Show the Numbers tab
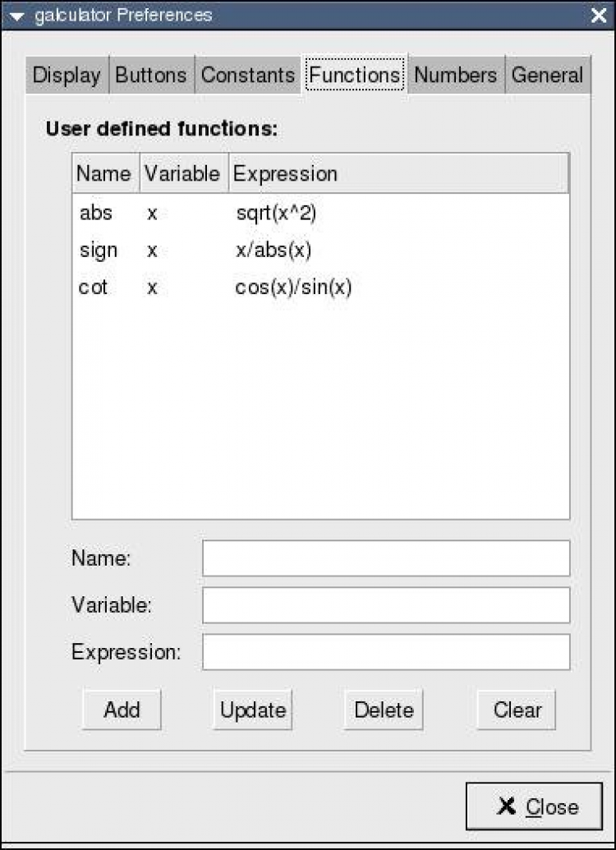616x850 pixels. tap(455, 76)
